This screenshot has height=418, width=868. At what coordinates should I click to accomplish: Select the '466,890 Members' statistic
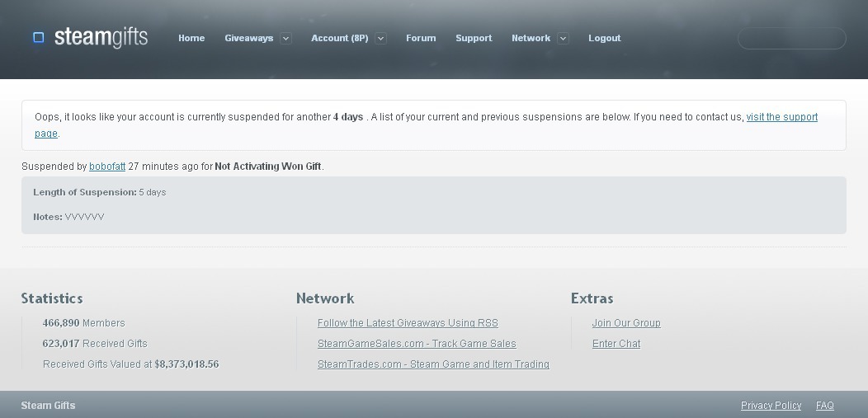[x=83, y=323]
